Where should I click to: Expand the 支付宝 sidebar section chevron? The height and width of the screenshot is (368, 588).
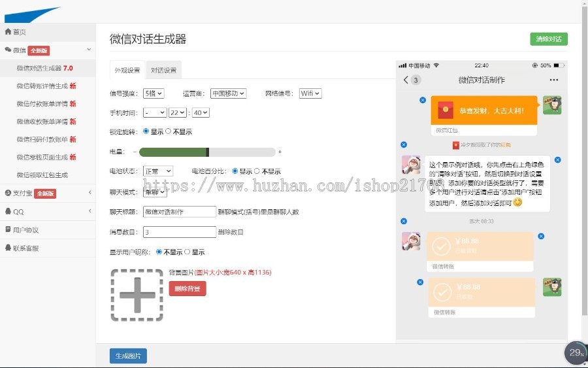click(90, 192)
